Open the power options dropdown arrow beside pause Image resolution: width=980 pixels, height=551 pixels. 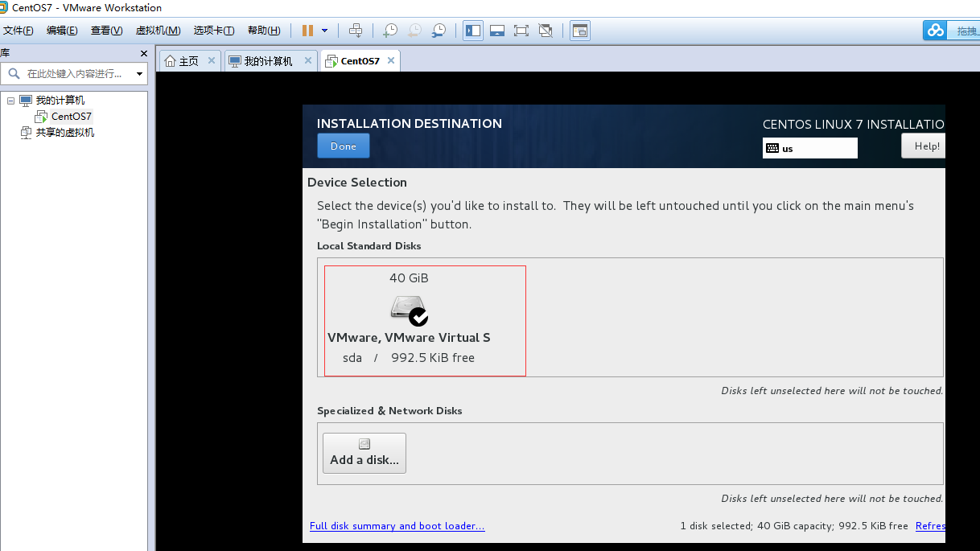tap(324, 31)
